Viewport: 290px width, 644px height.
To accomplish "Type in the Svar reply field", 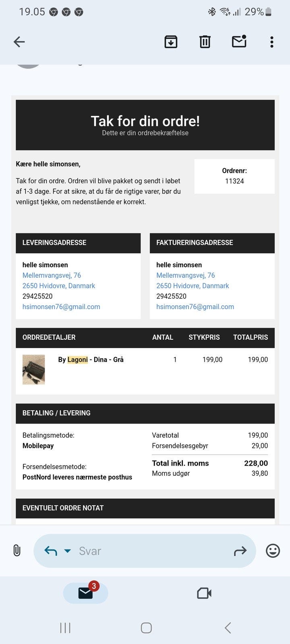I will click(x=153, y=551).
